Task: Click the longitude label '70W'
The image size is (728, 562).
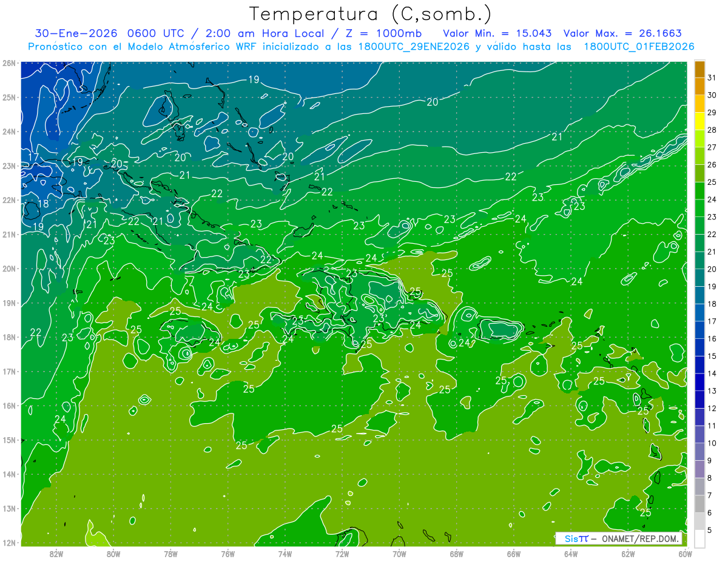Action: (x=399, y=553)
